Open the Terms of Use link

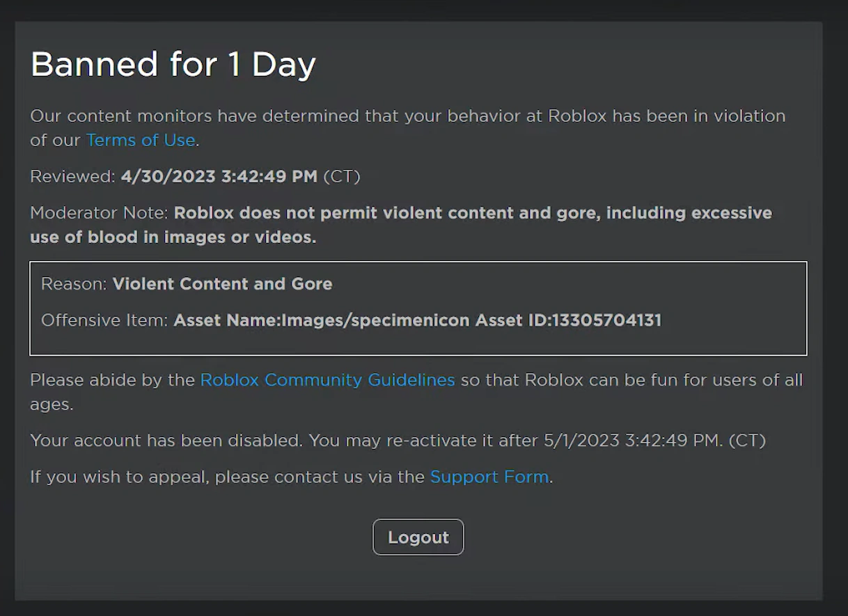(x=140, y=140)
